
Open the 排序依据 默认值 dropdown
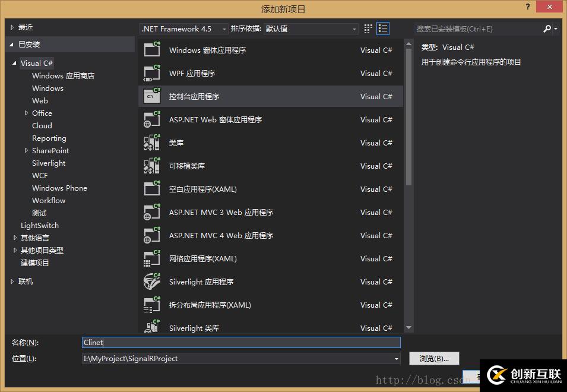[311, 29]
